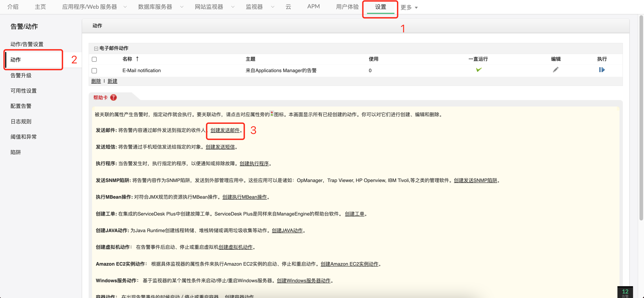Expand the 监视器 dropdown arrow

[273, 7]
